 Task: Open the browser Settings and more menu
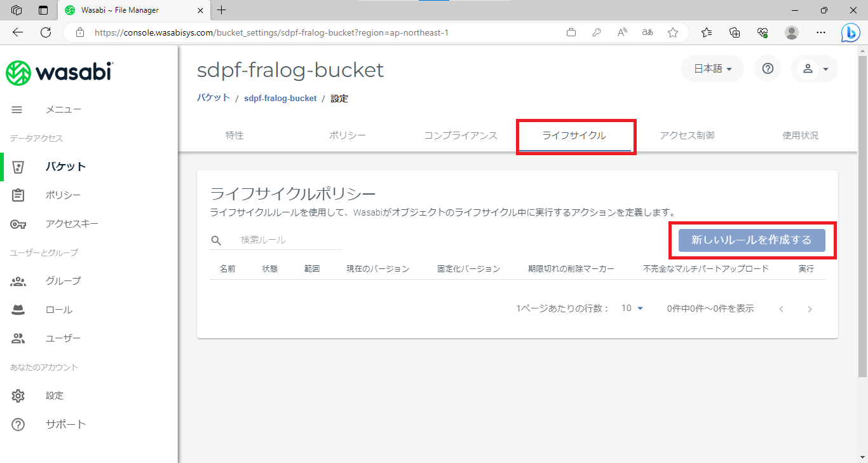(821, 32)
